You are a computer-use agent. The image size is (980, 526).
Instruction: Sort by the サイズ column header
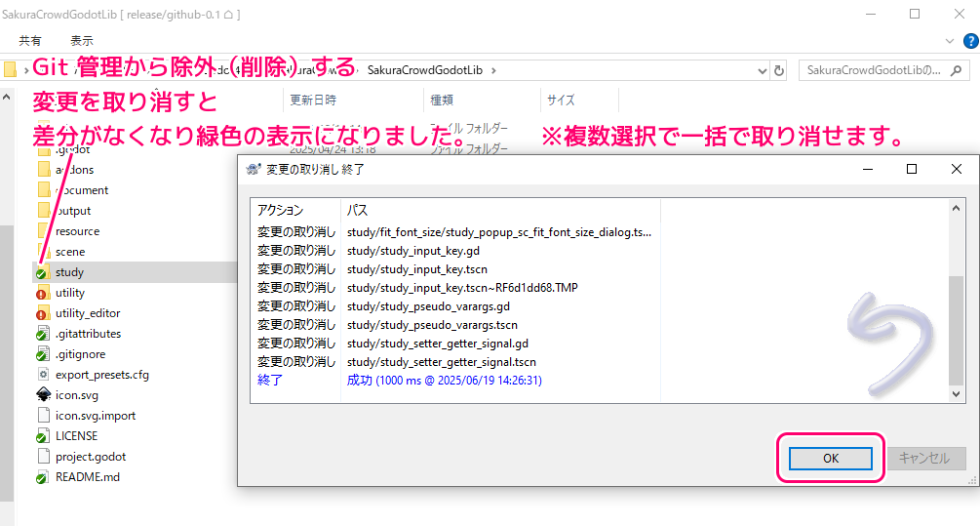coord(561,100)
